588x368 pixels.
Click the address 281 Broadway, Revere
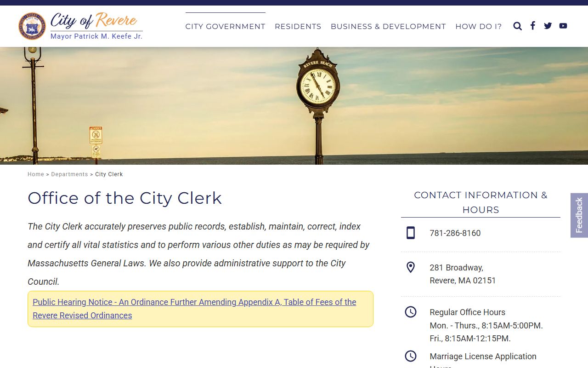point(463,274)
